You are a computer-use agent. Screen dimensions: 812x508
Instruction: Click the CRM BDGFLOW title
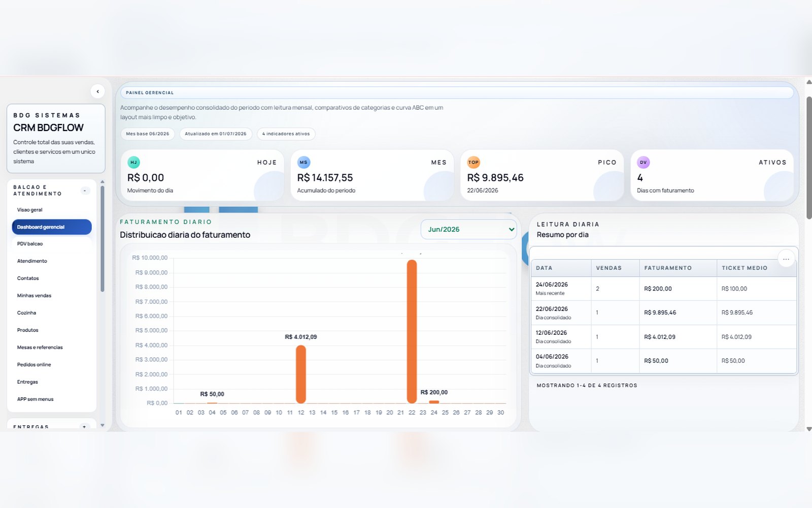[x=48, y=128]
